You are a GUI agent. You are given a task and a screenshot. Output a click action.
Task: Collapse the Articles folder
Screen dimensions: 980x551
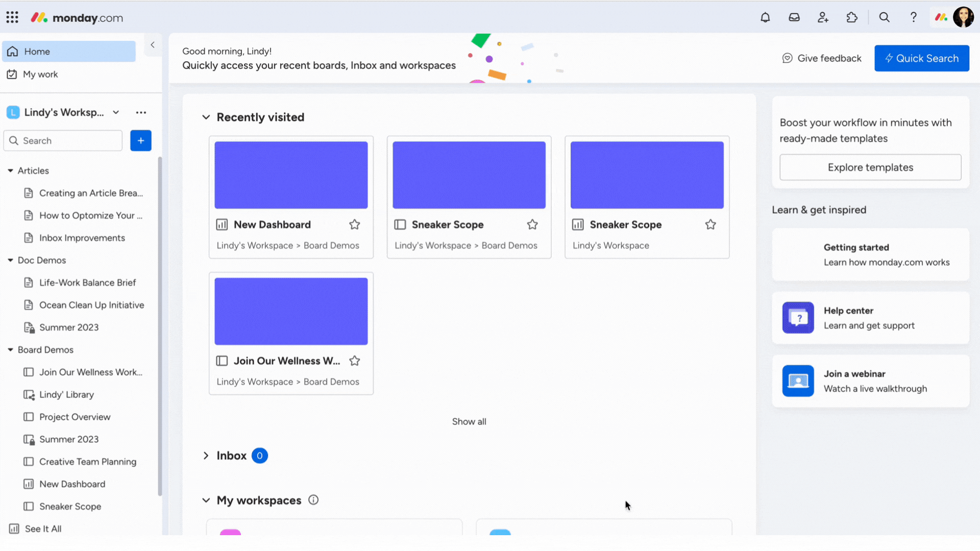[10, 171]
